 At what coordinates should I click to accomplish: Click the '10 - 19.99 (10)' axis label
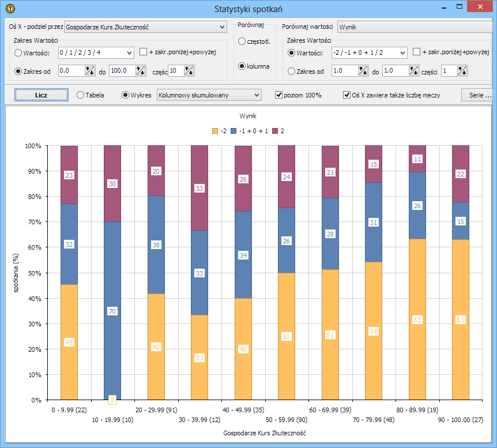pos(112,420)
